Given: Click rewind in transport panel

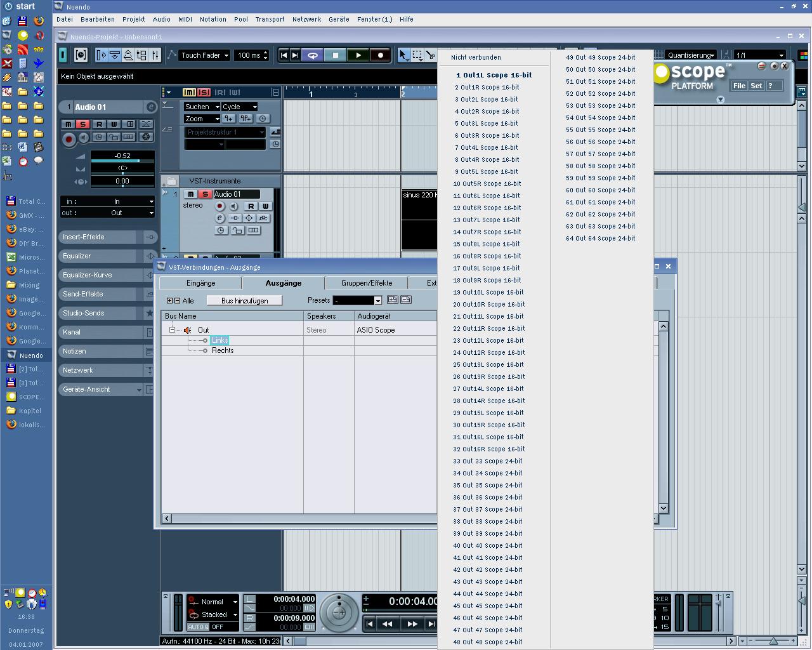Looking at the screenshot, I should click(x=387, y=624).
